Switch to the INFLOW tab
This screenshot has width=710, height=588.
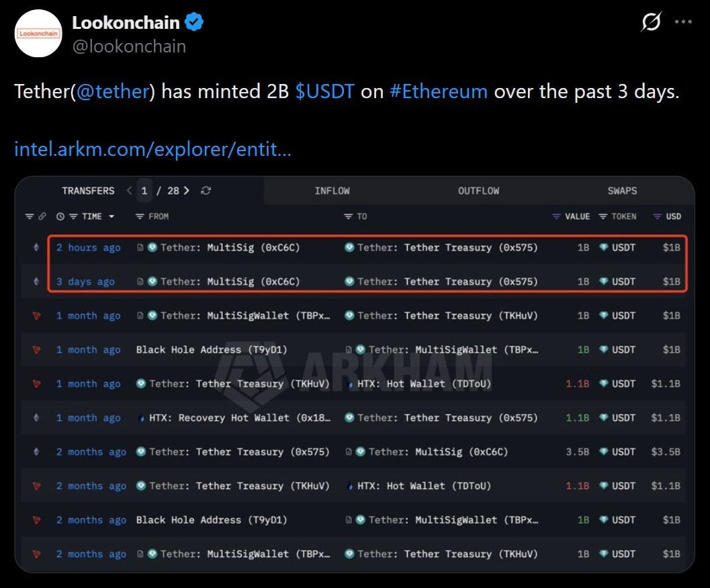coord(332,191)
